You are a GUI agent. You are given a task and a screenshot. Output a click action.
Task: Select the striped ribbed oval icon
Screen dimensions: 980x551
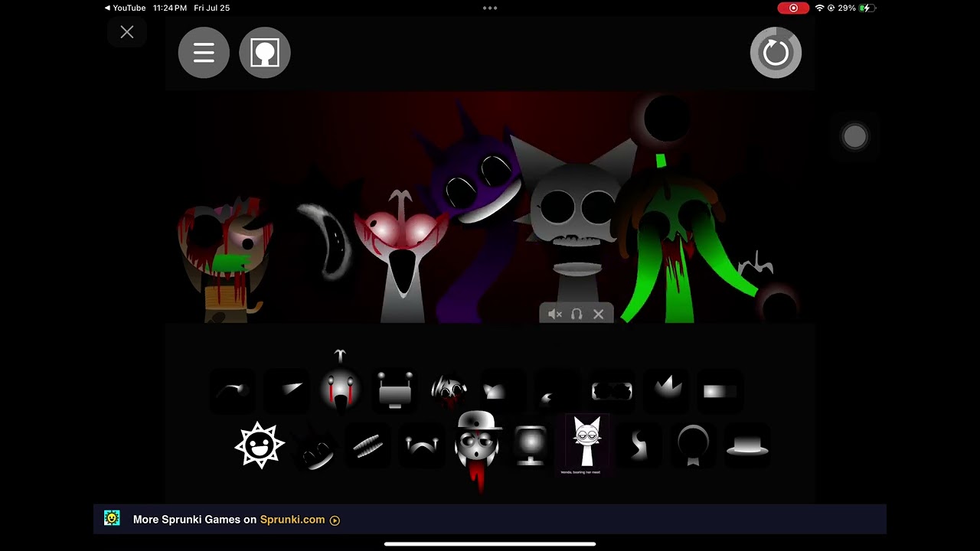pos(367,445)
